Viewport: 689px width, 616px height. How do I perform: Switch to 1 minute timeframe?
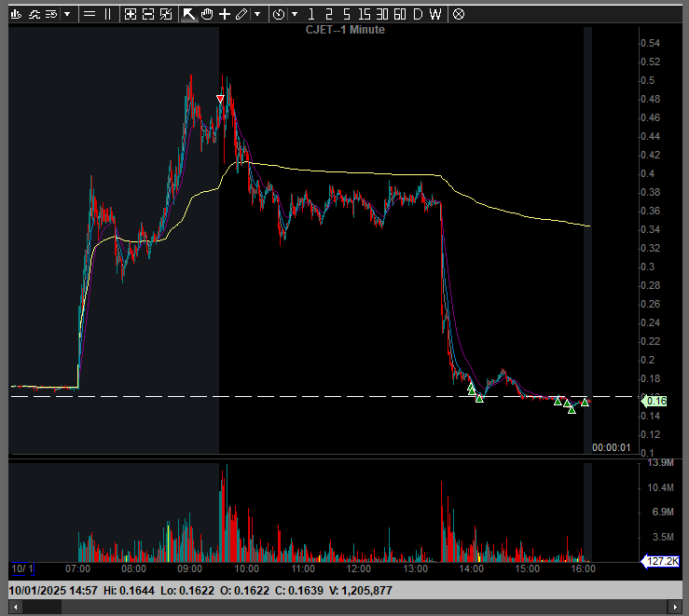[311, 15]
